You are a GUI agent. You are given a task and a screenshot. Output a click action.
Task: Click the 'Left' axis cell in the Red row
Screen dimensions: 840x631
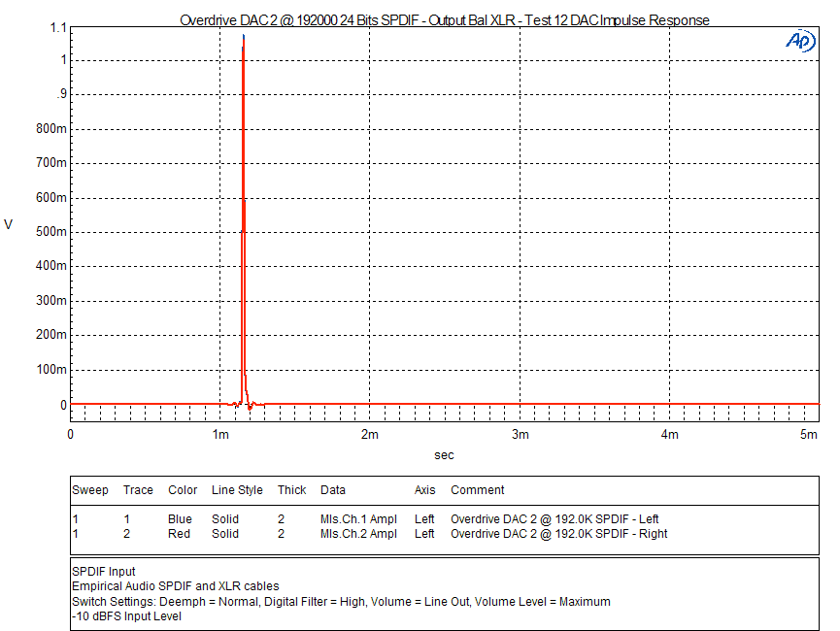click(424, 534)
